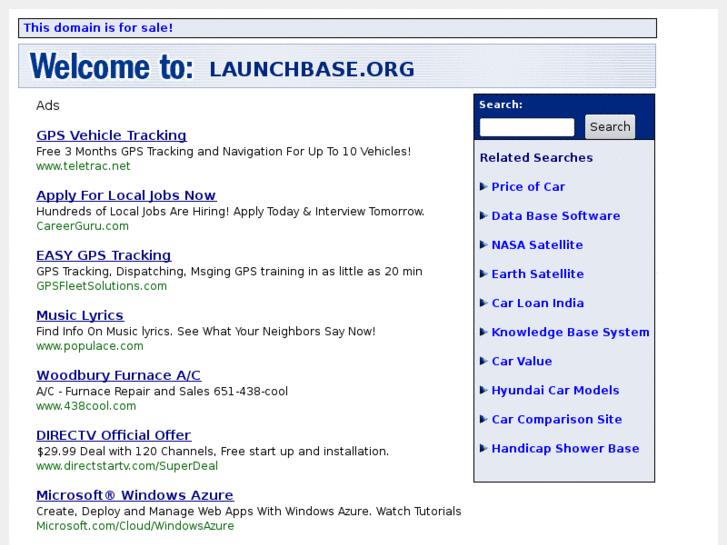The height and width of the screenshot is (545, 727).
Task: Click the 'Hundreds of Local Jobs Are Hiring' description
Action: click(x=230, y=212)
